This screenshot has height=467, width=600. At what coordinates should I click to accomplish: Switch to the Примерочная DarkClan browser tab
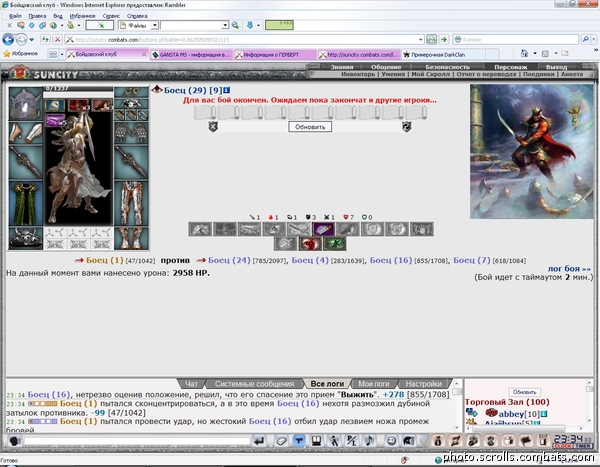click(444, 55)
